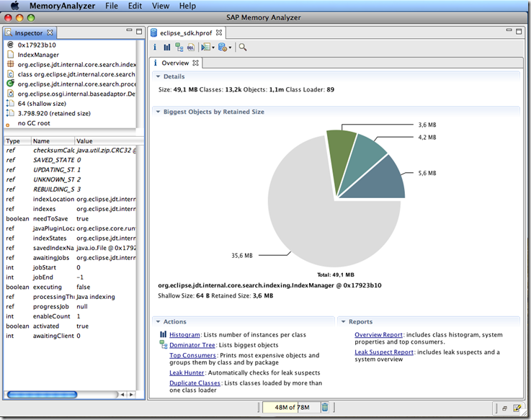Viewport: 531px width, 420px height.
Task: Click the Histogram toolbar icon
Action: (x=167, y=48)
